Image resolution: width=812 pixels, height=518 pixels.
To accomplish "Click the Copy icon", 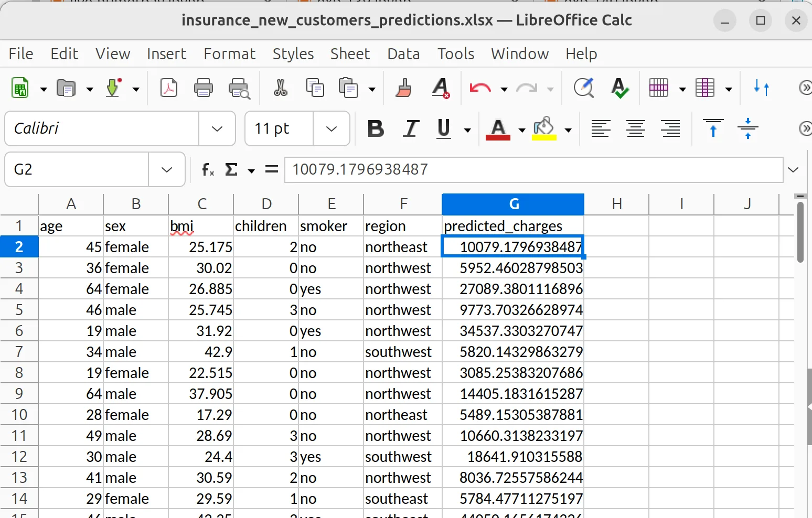I will click(x=315, y=88).
